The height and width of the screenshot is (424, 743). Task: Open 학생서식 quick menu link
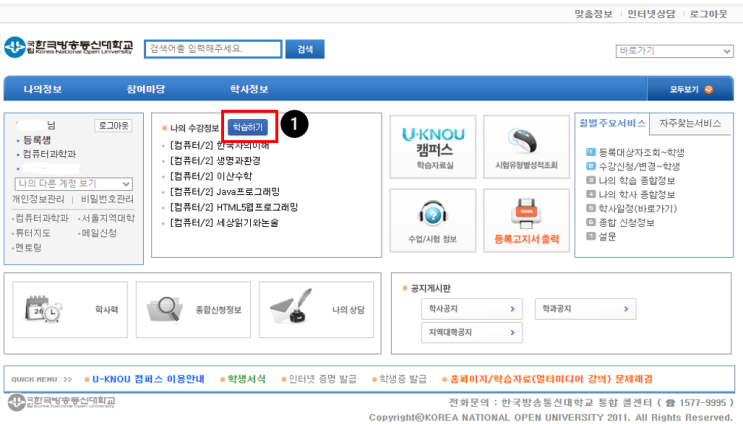246,379
